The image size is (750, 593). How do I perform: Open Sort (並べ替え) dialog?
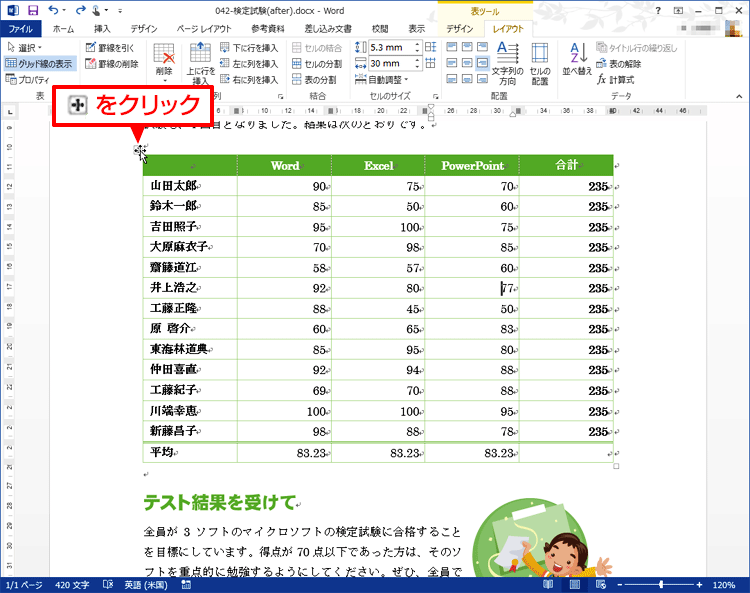[x=577, y=59]
